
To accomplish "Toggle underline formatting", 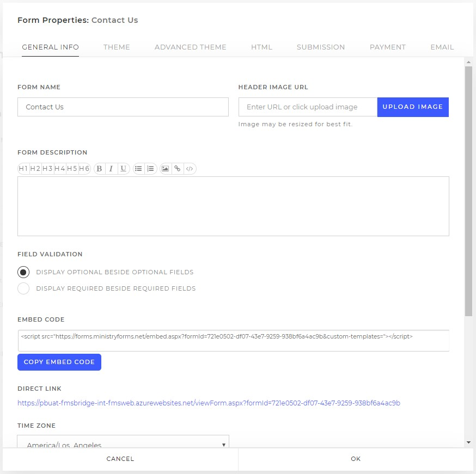I will 123,169.
